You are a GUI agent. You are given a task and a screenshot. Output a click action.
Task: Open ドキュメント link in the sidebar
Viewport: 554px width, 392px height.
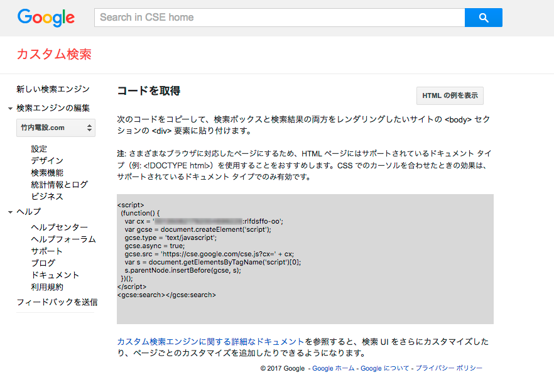pos(55,275)
